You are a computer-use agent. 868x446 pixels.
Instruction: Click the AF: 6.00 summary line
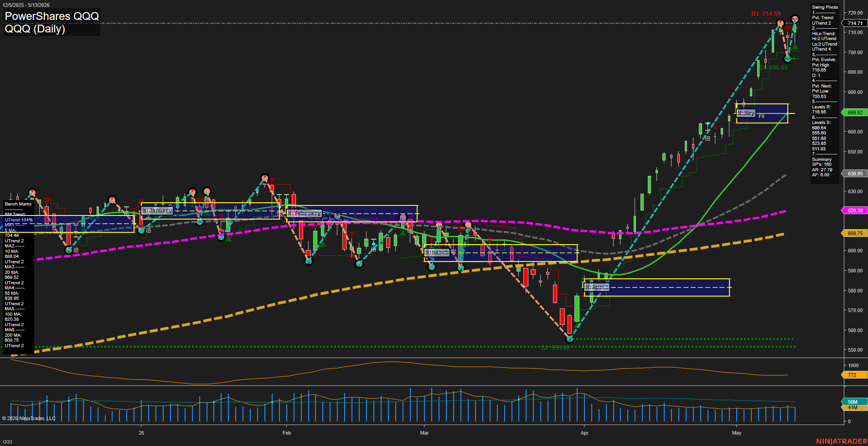click(x=821, y=175)
